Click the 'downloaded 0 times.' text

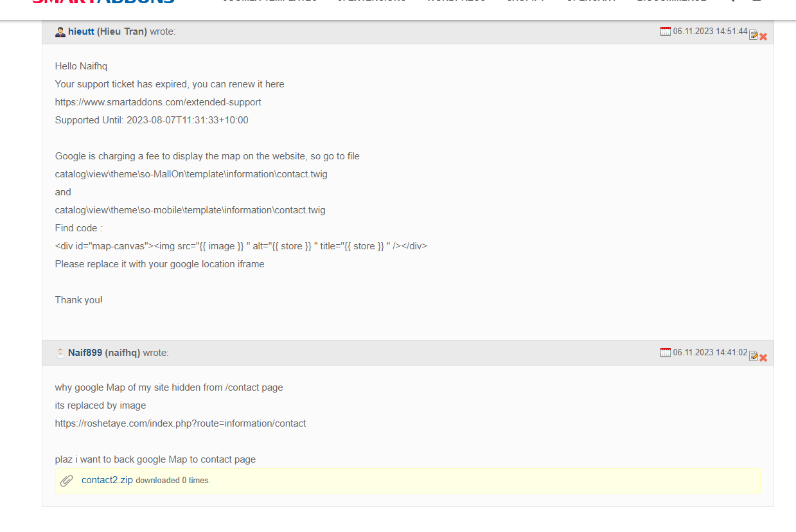point(173,481)
